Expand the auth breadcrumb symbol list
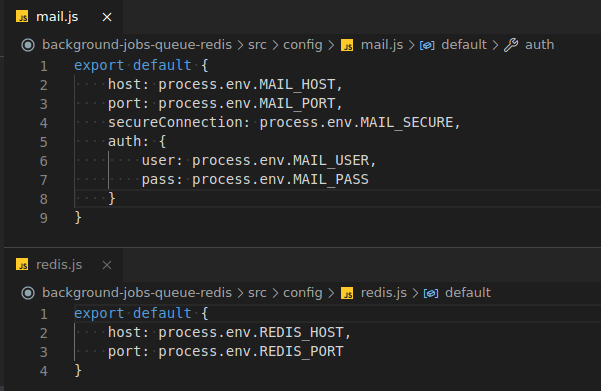The image size is (601, 391). click(539, 45)
